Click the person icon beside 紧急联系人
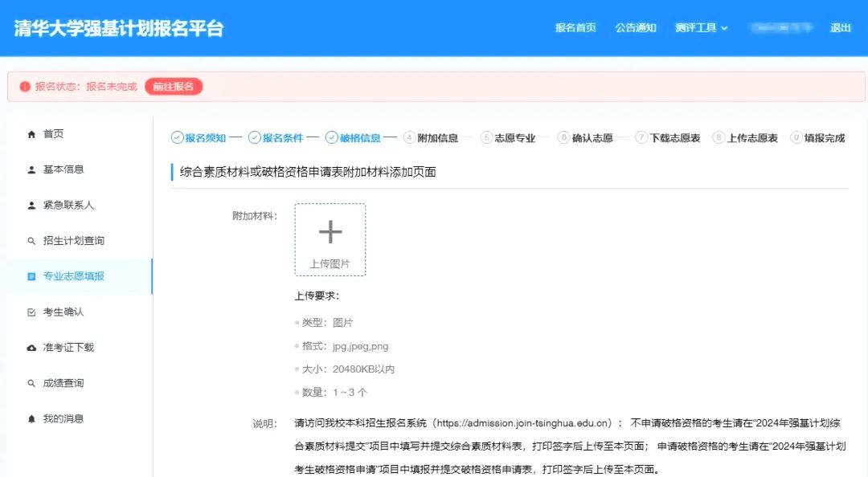The height and width of the screenshot is (477, 868). click(31, 206)
